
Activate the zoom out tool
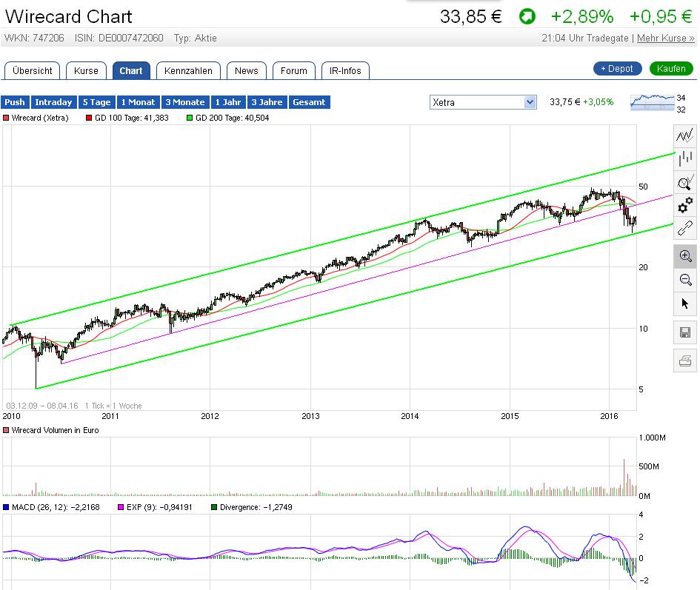coord(684,280)
